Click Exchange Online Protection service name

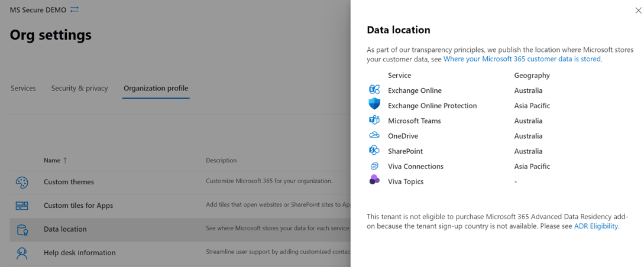coord(432,106)
